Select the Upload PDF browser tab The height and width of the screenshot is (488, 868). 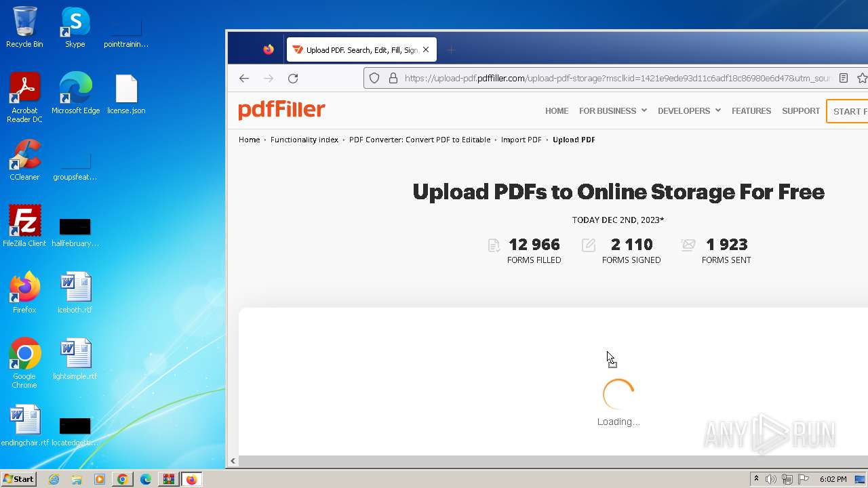click(x=361, y=49)
